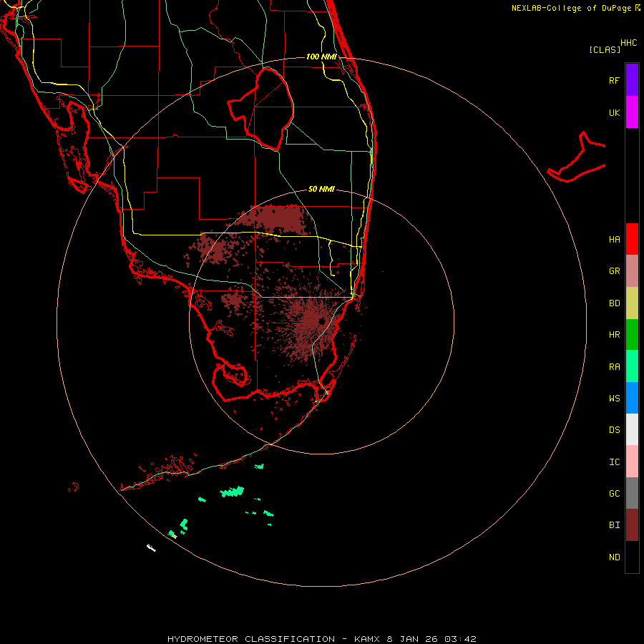Click the "100 NMI" range ring label
This screenshot has height=644, width=644.
click(321, 57)
